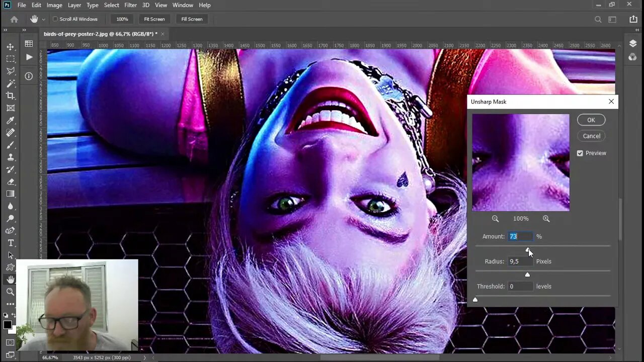Image resolution: width=644 pixels, height=362 pixels.
Task: Click Cancel in Unsharp Mask
Action: coord(592,136)
